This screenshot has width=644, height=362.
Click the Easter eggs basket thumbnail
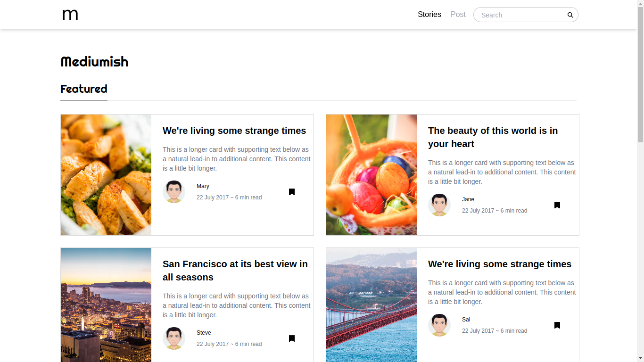(372, 175)
